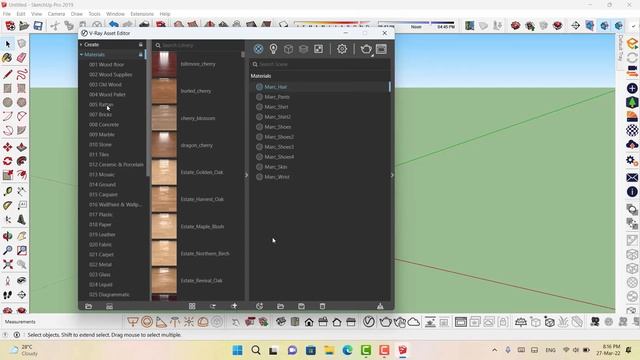Click save asset to file icon

point(301,306)
